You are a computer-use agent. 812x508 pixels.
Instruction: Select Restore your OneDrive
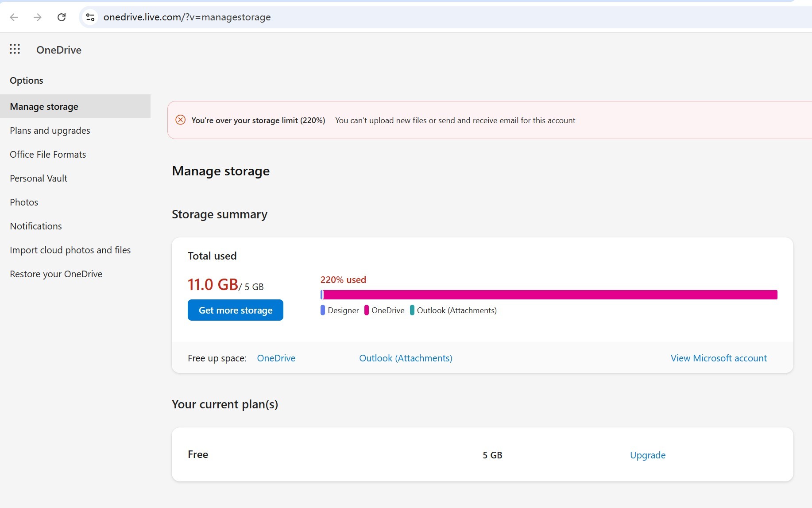click(56, 274)
